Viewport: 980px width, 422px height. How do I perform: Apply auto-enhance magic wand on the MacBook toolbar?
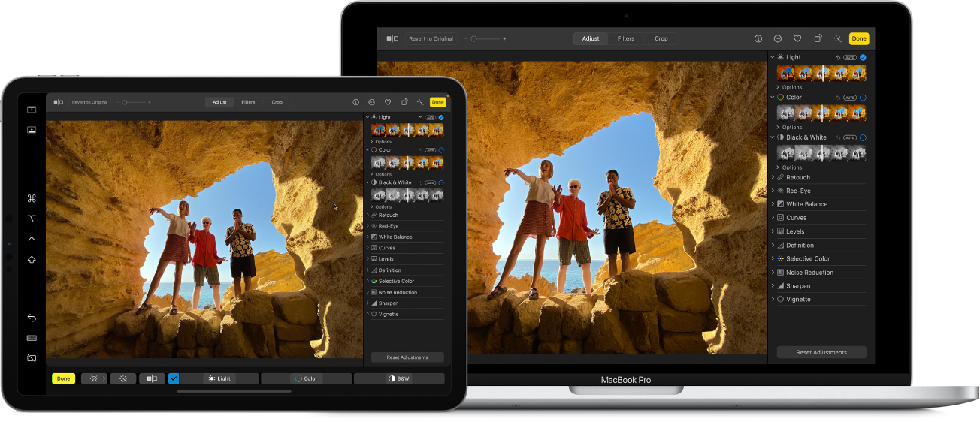pyautogui.click(x=837, y=38)
